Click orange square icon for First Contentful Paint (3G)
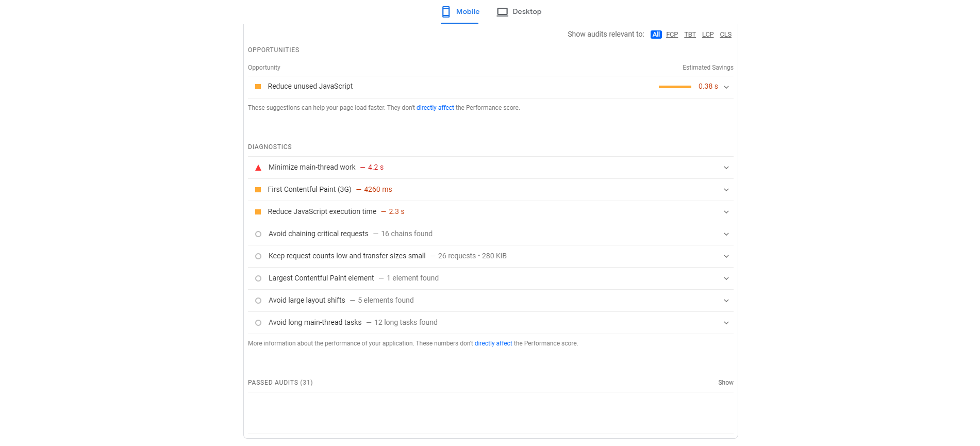The image size is (980, 446). 258,190
